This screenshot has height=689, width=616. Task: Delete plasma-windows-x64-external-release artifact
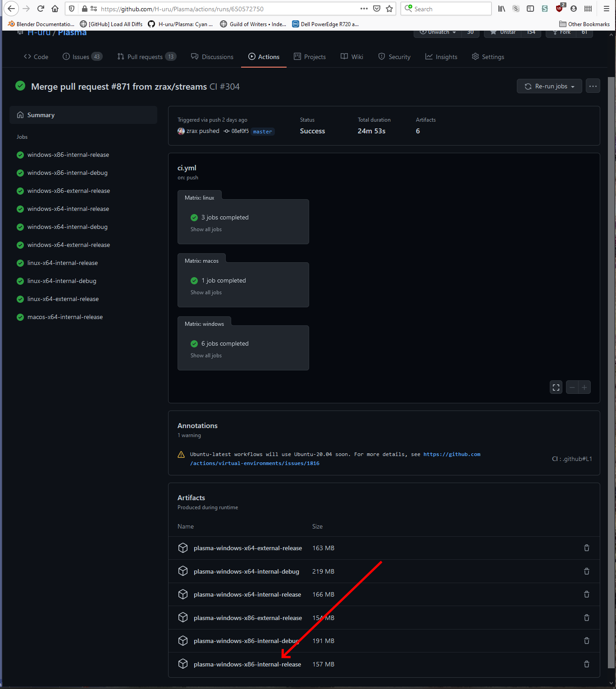[x=587, y=548]
